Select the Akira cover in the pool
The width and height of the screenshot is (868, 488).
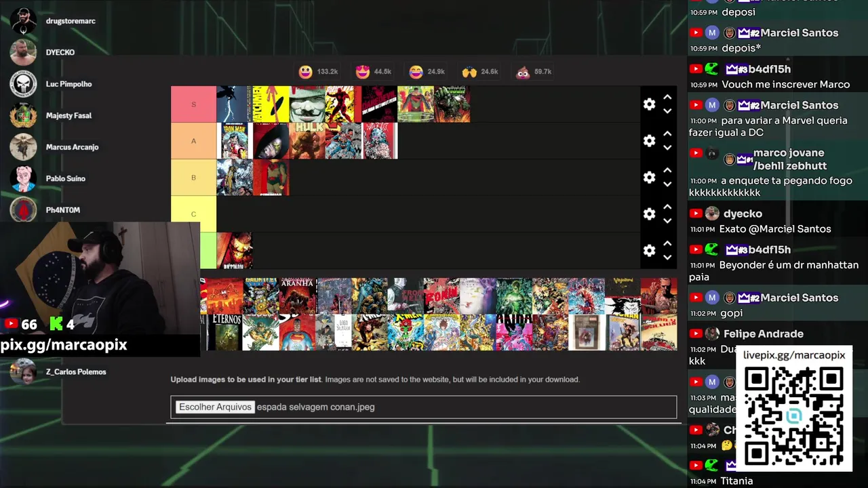(x=514, y=332)
